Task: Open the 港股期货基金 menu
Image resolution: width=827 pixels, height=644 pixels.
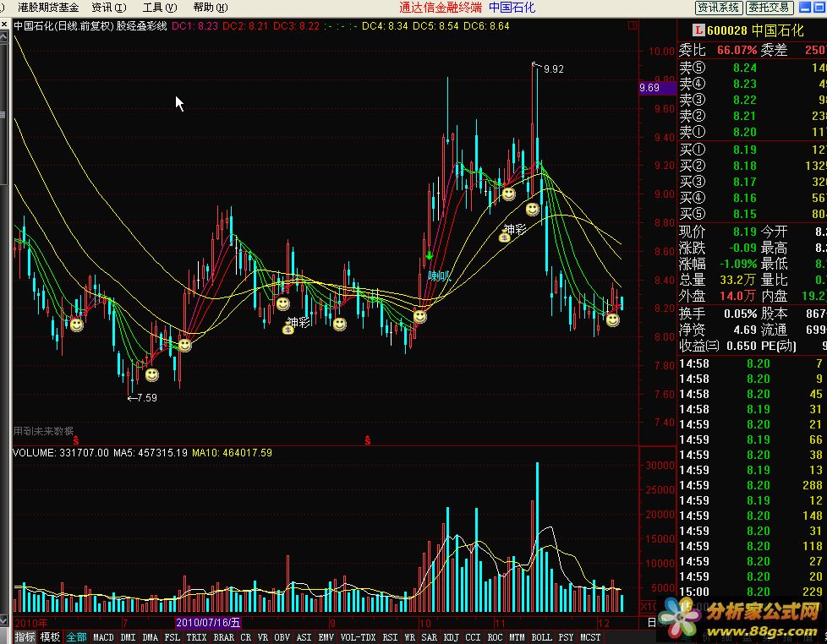Action: (48, 8)
